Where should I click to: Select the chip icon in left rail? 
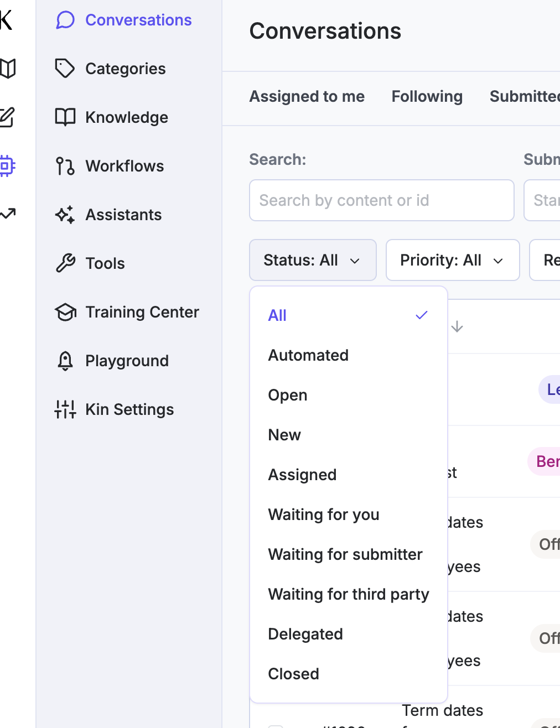7,165
